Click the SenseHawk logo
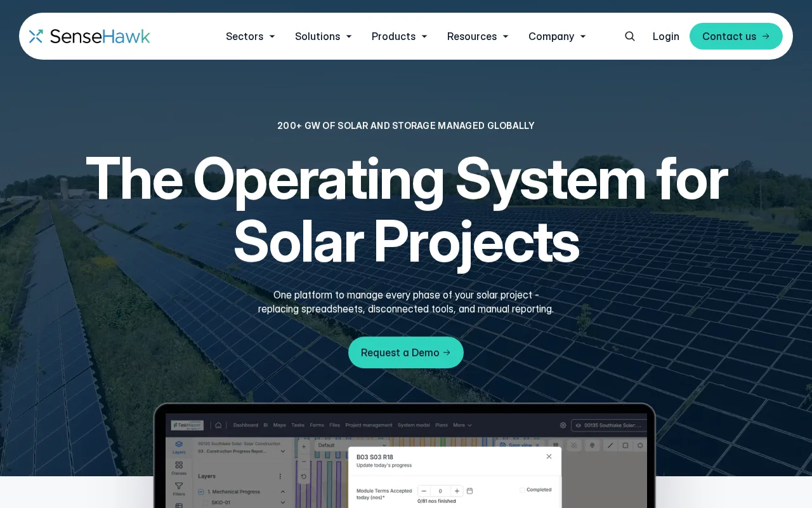The height and width of the screenshot is (508, 812). click(x=89, y=36)
